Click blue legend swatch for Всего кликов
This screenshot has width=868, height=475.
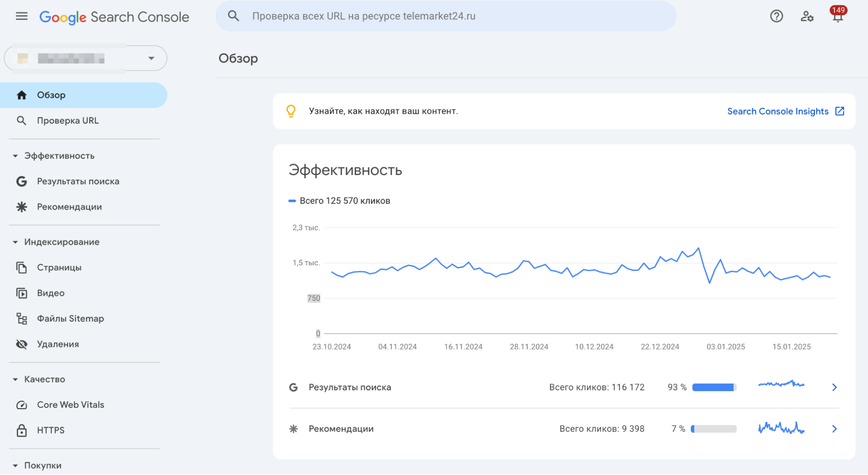tap(292, 201)
